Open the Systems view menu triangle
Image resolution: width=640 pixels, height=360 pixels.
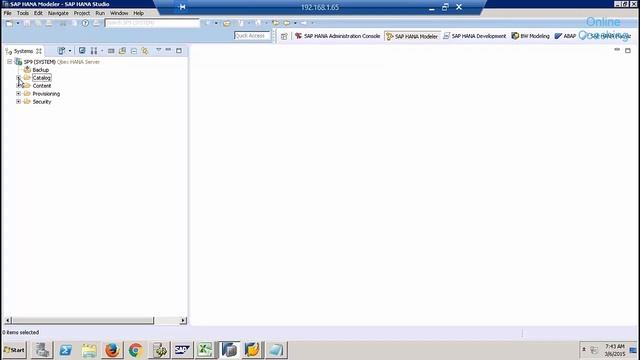(158, 50)
